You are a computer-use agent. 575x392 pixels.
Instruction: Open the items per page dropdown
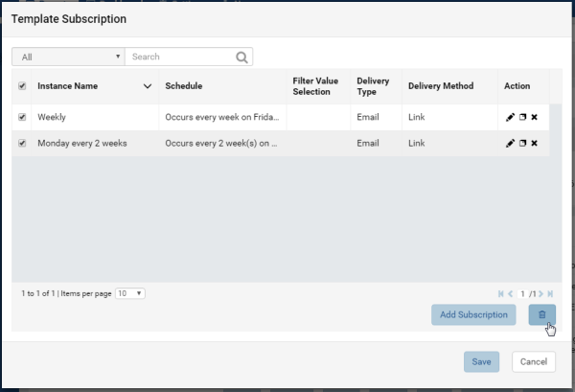click(x=130, y=293)
